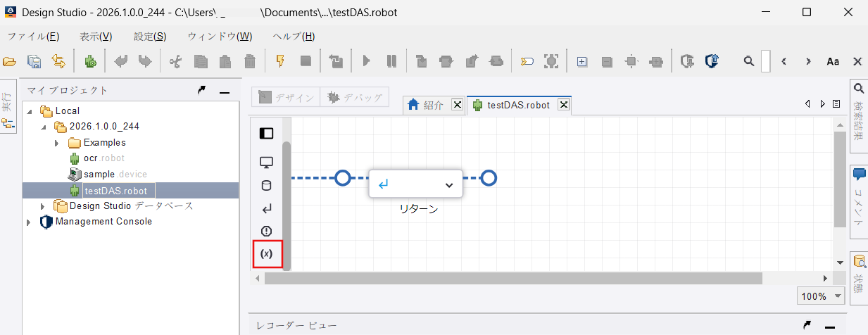Click the Cut scissors icon
The width and height of the screenshot is (868, 335).
(x=175, y=61)
